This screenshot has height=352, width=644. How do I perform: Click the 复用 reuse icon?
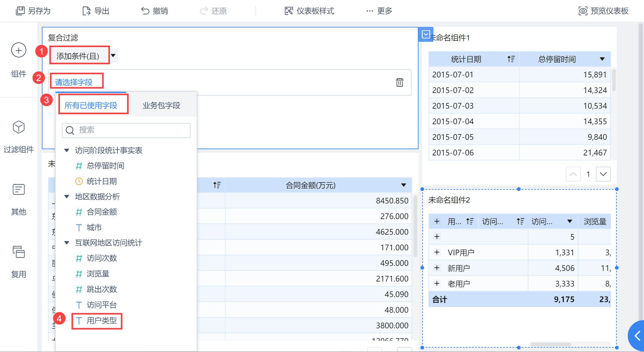pyautogui.click(x=19, y=252)
